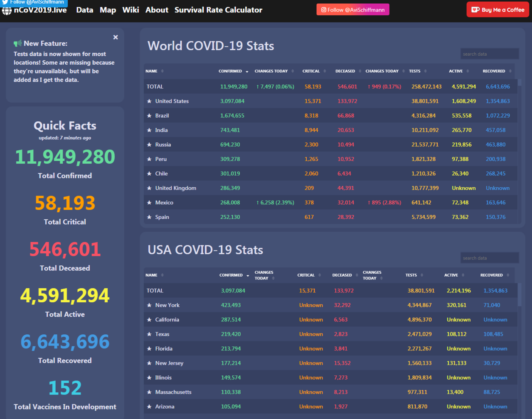
Task: Star the United Kingdom row
Action: click(x=149, y=188)
